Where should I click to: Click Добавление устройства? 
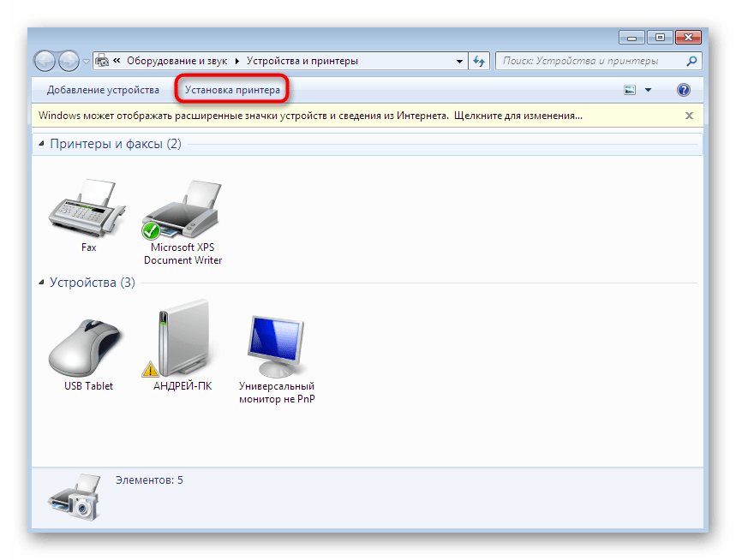tap(103, 89)
